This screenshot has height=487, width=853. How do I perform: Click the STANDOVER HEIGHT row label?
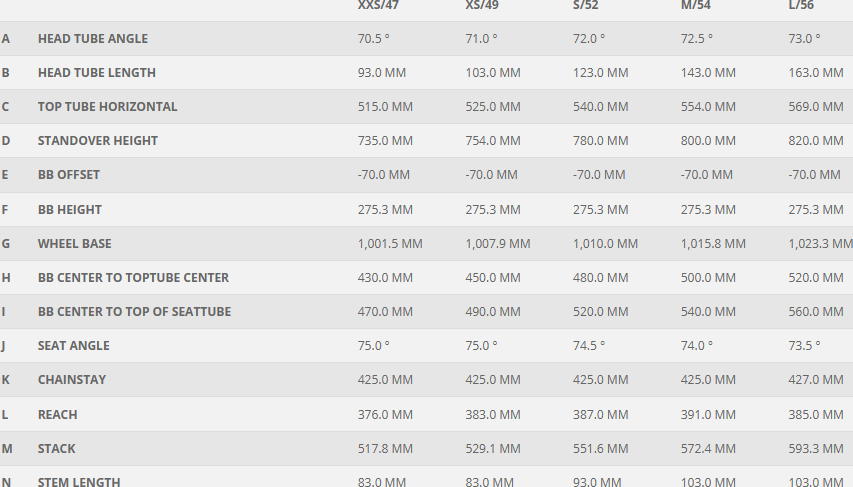tap(97, 141)
